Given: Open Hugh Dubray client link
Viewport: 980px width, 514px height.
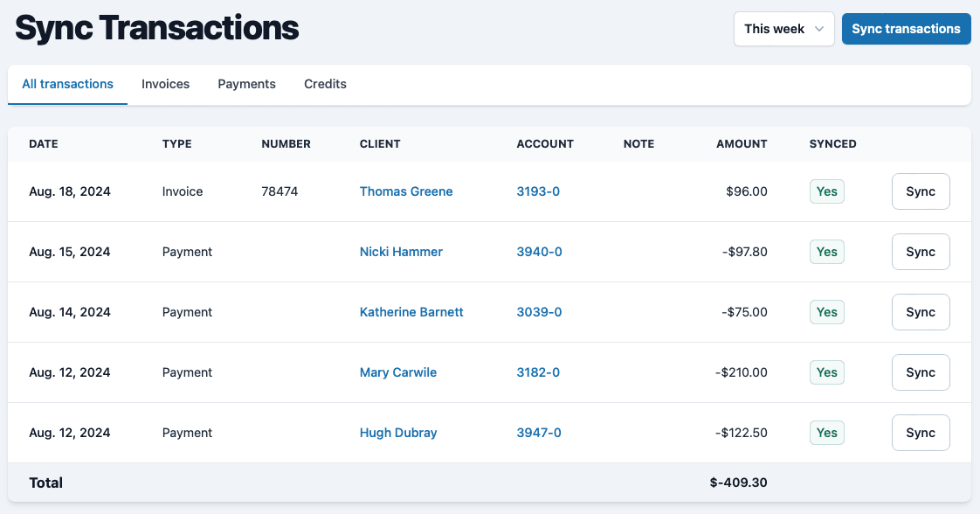Looking at the screenshot, I should 398,433.
